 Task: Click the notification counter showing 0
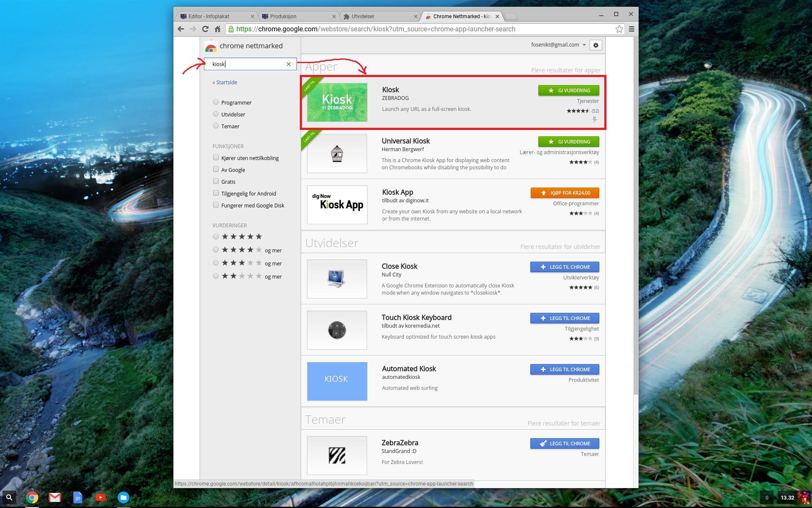click(x=767, y=497)
